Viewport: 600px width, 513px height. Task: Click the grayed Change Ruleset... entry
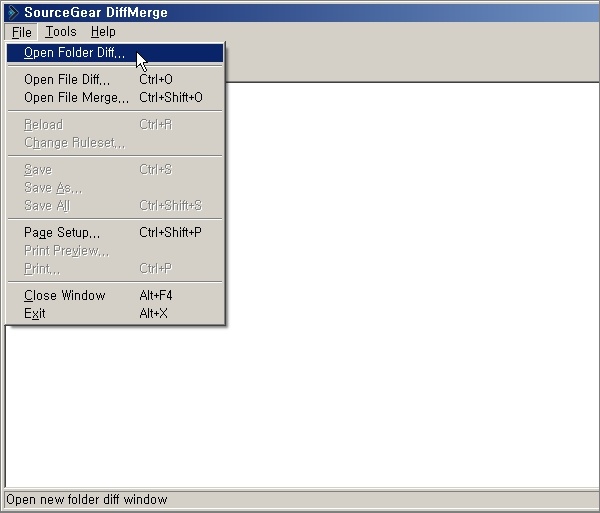tap(115, 143)
